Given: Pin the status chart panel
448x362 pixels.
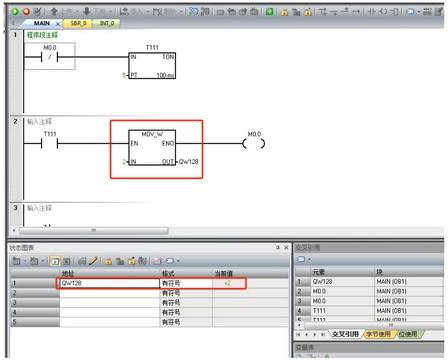Looking at the screenshot, I should (x=278, y=248).
